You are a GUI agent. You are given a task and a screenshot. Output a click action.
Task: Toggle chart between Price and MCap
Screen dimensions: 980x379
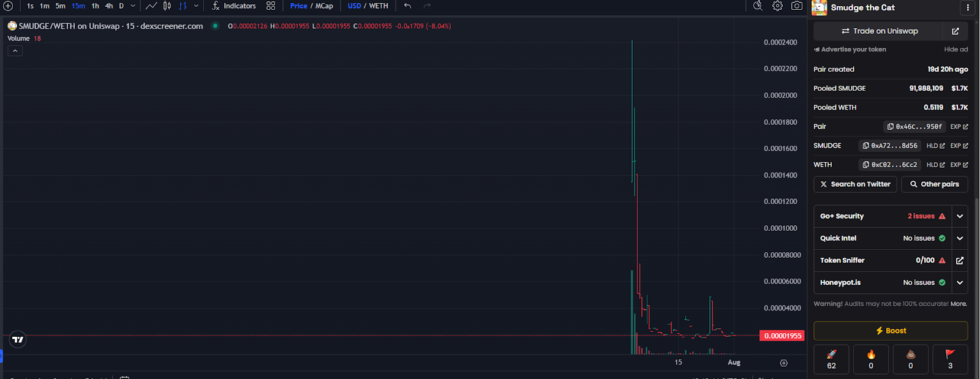(312, 6)
